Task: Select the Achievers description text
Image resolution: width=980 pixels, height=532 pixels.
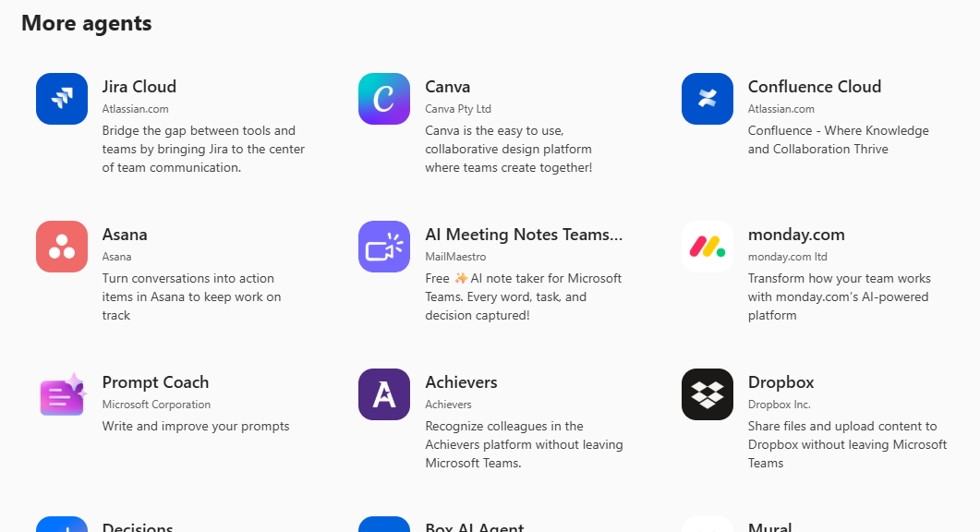Action: click(x=524, y=444)
